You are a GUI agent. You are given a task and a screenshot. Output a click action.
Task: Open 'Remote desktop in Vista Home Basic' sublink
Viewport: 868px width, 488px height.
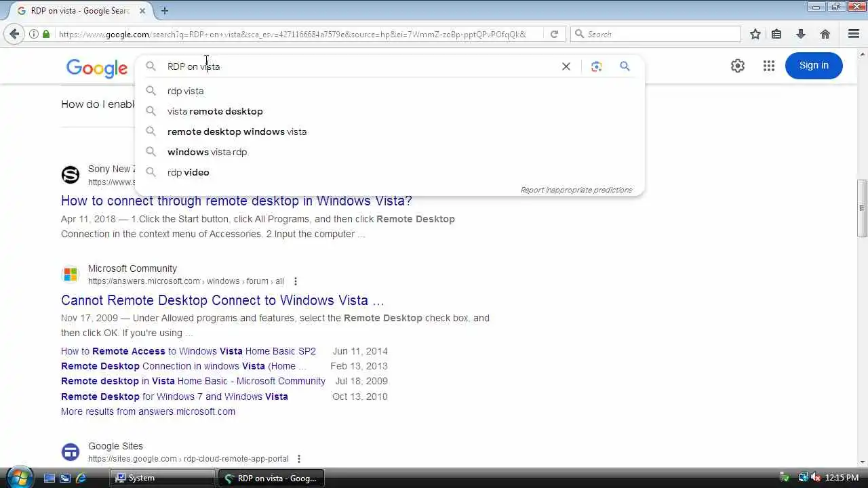tap(193, 381)
